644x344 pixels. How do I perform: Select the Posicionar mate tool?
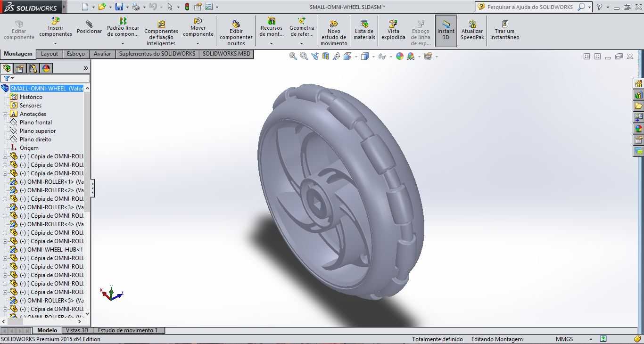click(90, 27)
